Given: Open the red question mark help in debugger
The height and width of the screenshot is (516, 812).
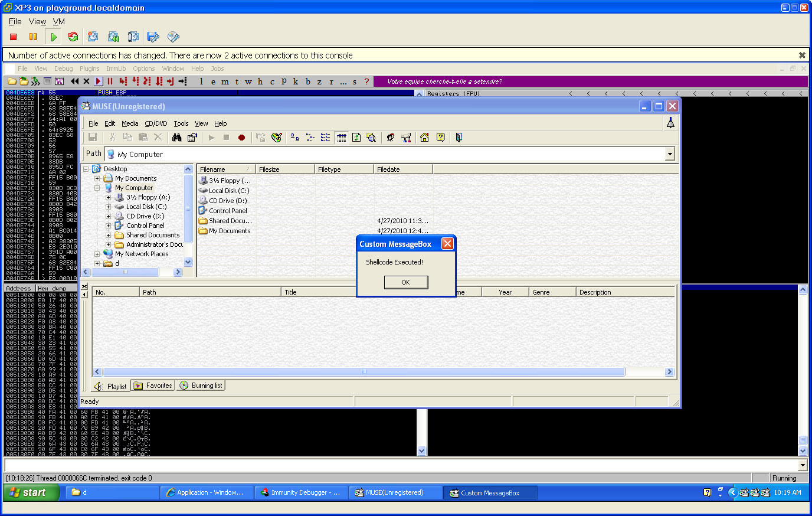Looking at the screenshot, I should point(366,81).
